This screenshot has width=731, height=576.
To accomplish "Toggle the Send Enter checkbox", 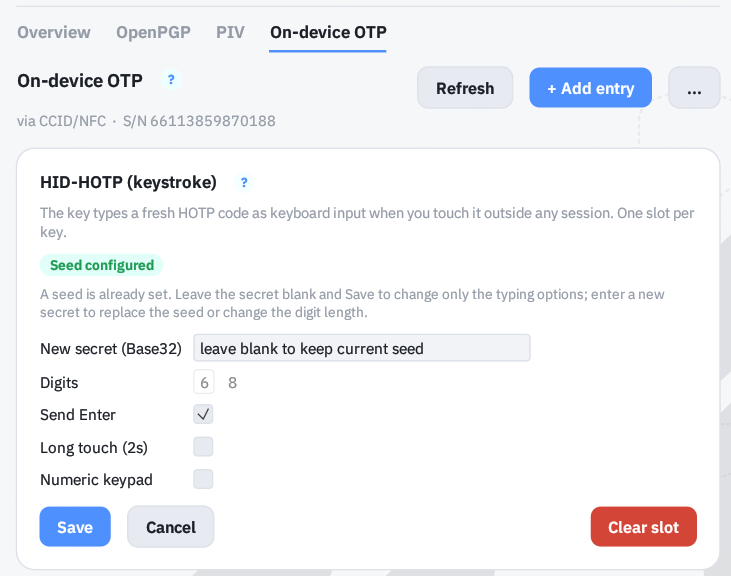I will pyautogui.click(x=203, y=414).
